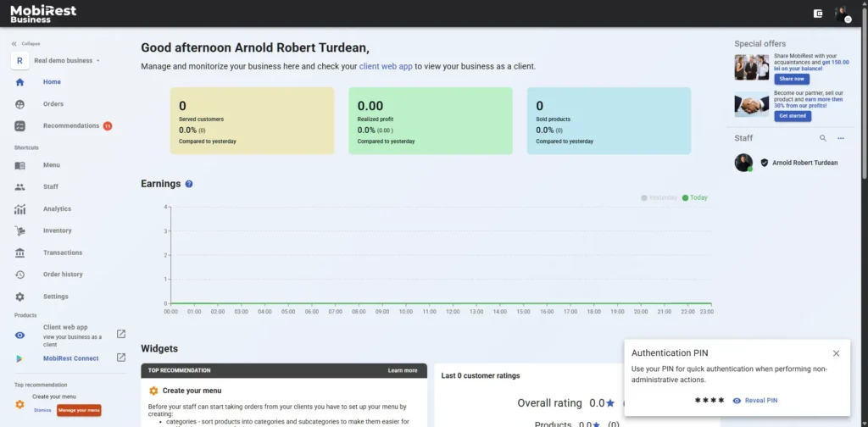
Task: Click the Settings gear icon in sidebar
Action: 20,297
